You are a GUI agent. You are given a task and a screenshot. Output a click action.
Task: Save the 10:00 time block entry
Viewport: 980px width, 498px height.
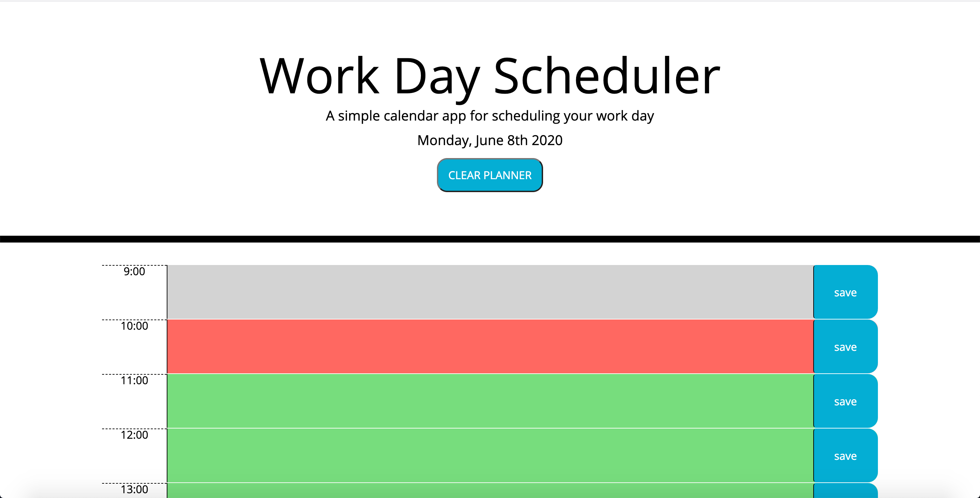[x=845, y=346]
